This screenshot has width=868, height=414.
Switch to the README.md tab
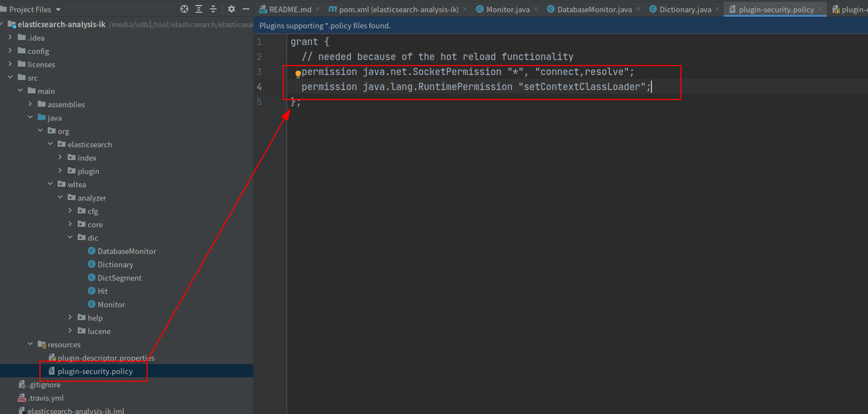(x=289, y=9)
